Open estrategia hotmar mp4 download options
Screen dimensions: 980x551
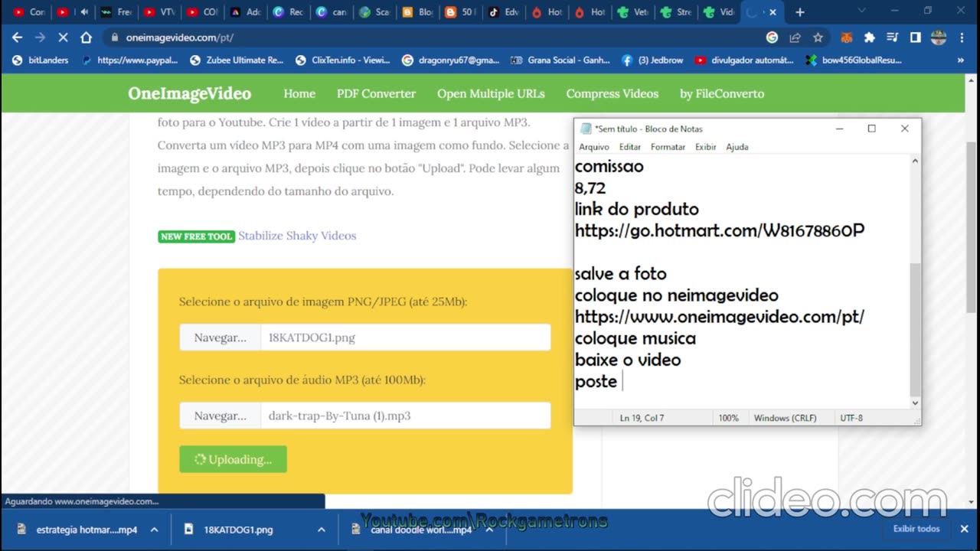coord(154,530)
